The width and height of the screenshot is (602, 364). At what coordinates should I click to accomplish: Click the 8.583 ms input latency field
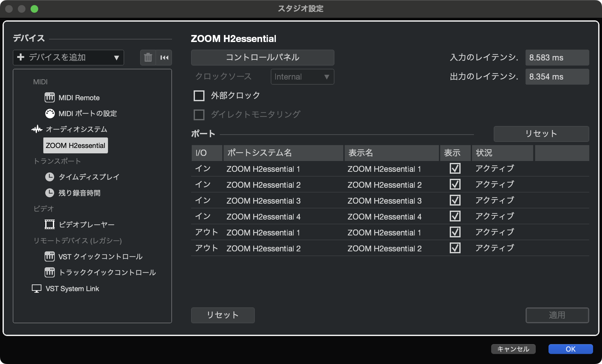point(557,58)
